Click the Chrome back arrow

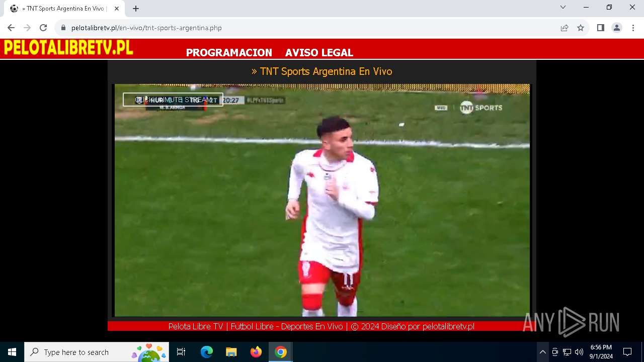click(x=11, y=28)
